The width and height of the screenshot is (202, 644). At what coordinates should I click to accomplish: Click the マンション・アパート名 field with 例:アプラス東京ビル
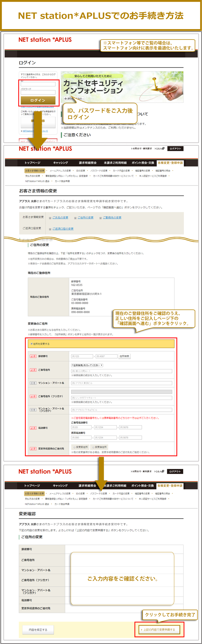[121, 383]
